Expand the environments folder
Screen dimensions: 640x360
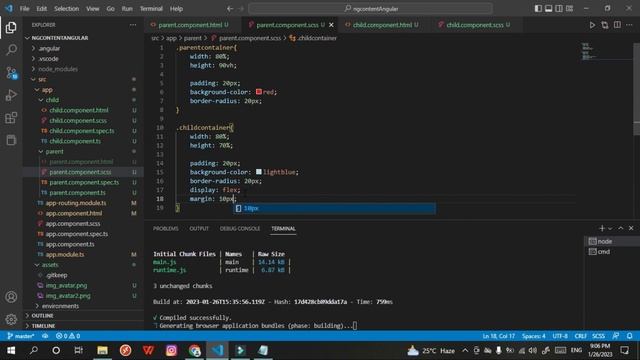pyautogui.click(x=84, y=306)
